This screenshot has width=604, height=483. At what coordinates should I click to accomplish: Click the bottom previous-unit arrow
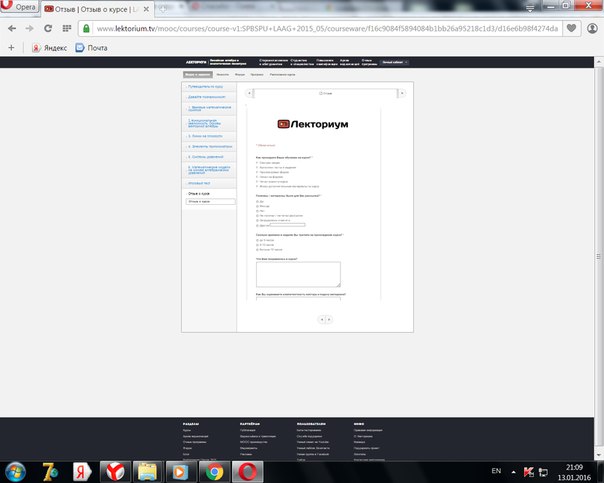322,319
